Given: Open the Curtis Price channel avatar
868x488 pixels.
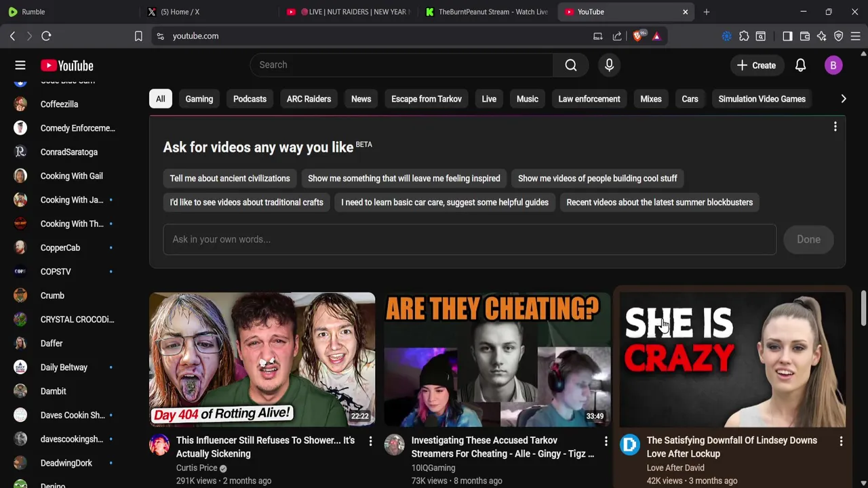Looking at the screenshot, I should [x=159, y=445].
